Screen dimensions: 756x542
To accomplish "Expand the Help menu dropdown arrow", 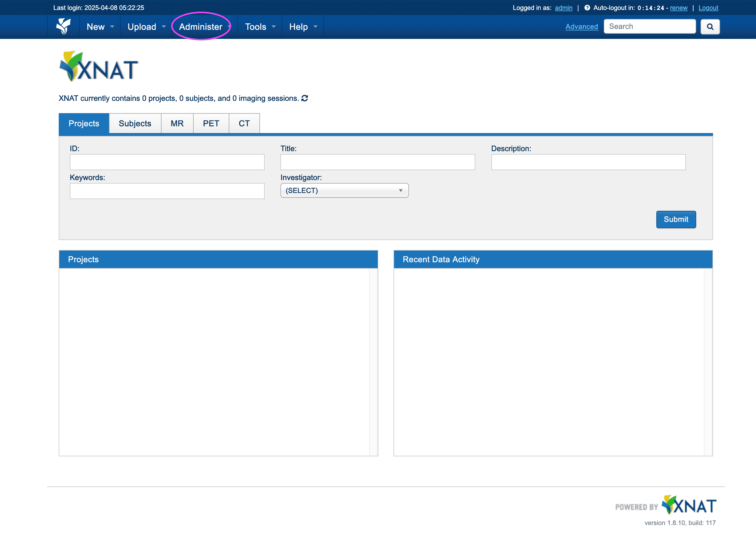I will 315,27.
